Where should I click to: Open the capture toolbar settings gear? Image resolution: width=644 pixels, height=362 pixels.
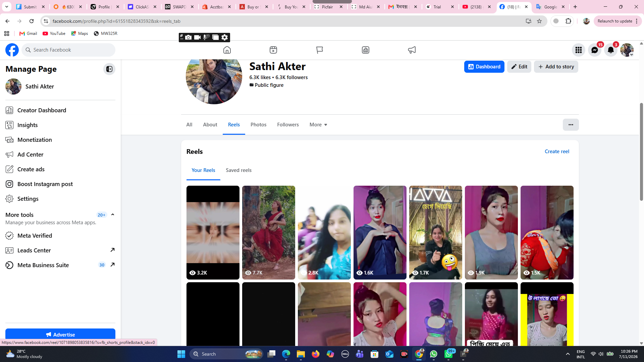click(x=225, y=37)
